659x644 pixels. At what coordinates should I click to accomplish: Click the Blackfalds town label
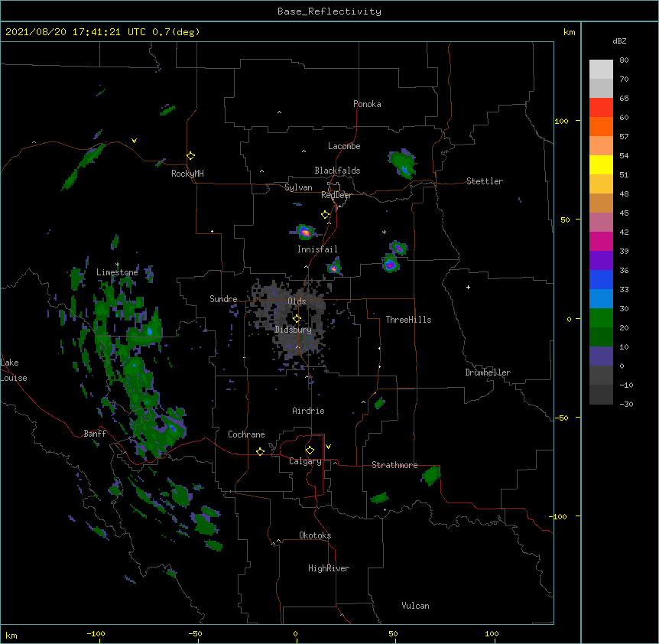pyautogui.click(x=337, y=171)
